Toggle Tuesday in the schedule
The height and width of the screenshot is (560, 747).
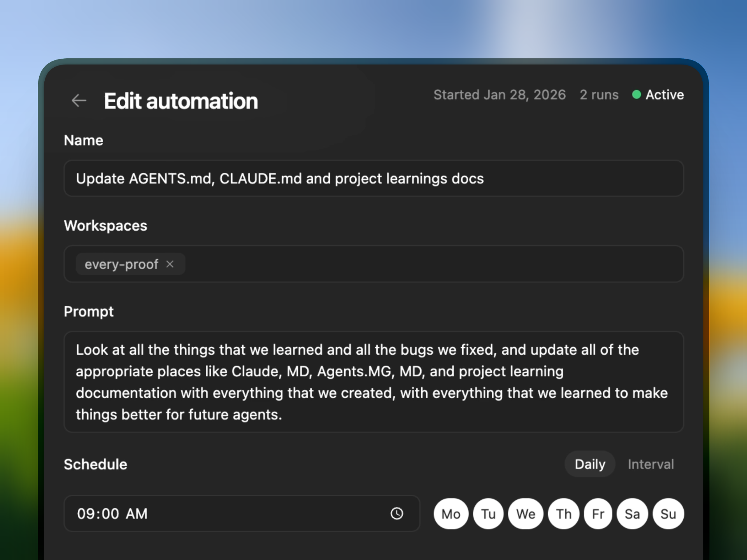(488, 513)
